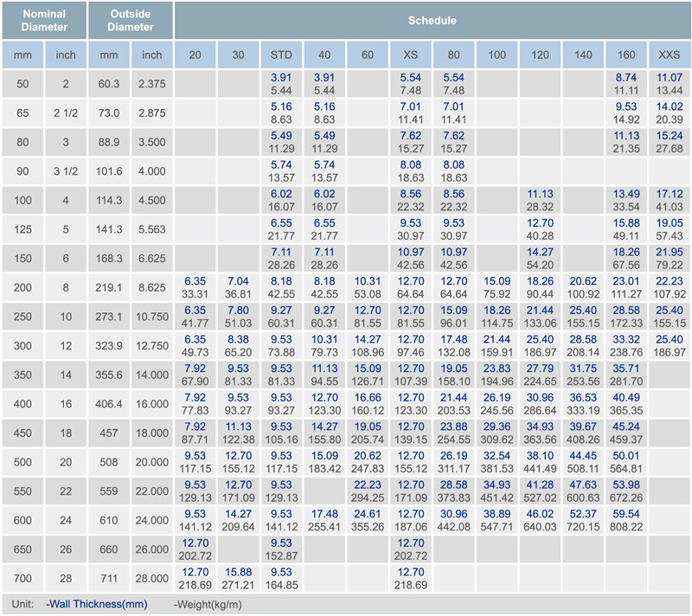Select the 2 1/2 inch nominal cell
Viewport: 692px width, 616px height.
pyautogui.click(x=66, y=113)
